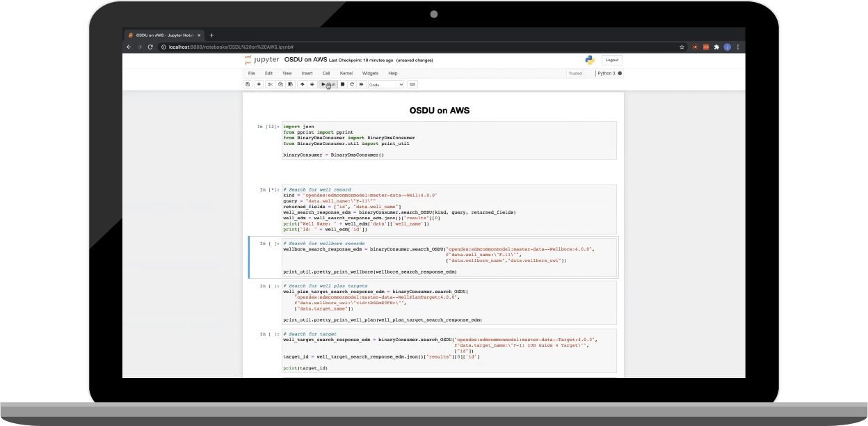Click the Trusted notebook indicator
Image resolution: width=868 pixels, height=426 pixels.
[x=575, y=73]
